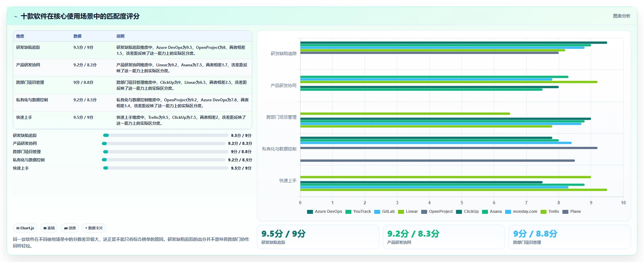Click the 数据 column header

point(77,36)
